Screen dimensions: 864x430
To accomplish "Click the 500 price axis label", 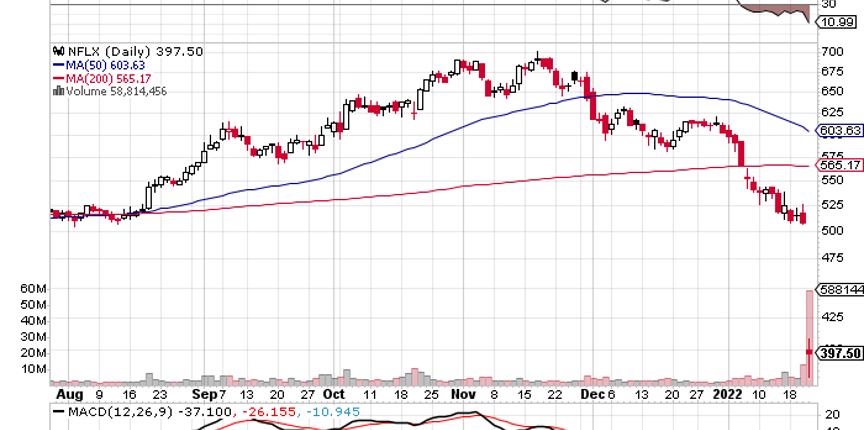I will [x=834, y=230].
